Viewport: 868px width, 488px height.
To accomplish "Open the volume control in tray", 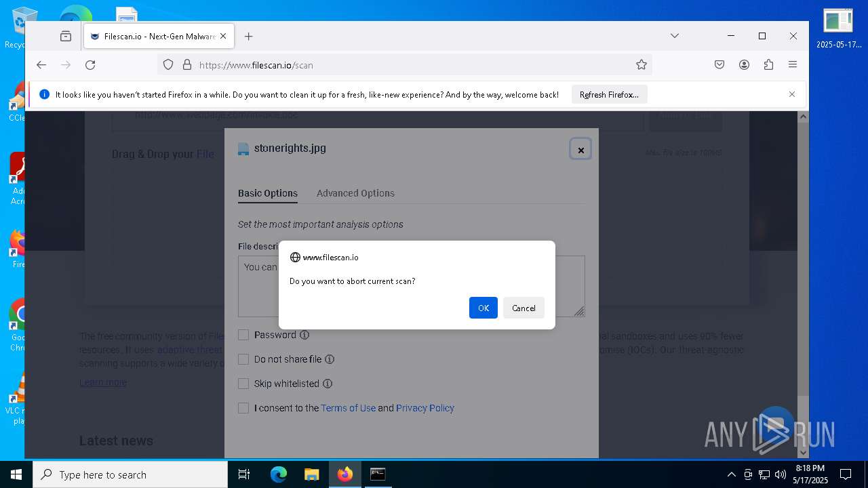I will pyautogui.click(x=780, y=474).
